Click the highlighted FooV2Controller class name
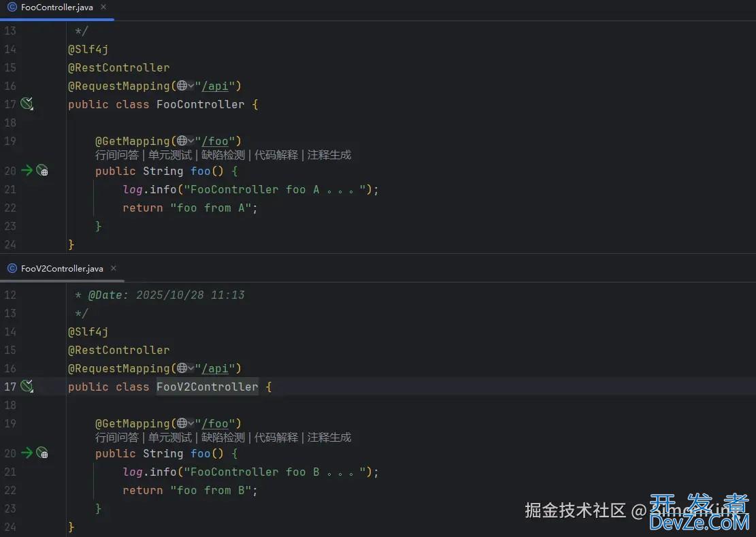The width and height of the screenshot is (756, 537). coord(207,386)
